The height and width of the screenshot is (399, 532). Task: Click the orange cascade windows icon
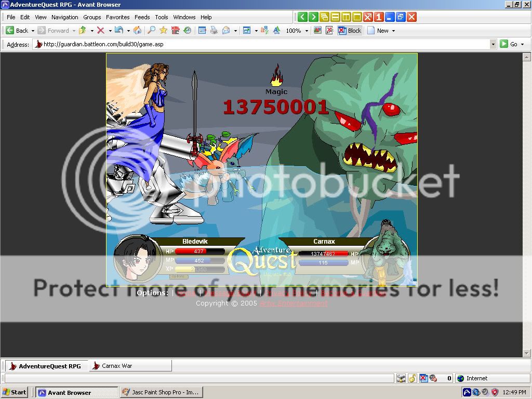point(325,17)
